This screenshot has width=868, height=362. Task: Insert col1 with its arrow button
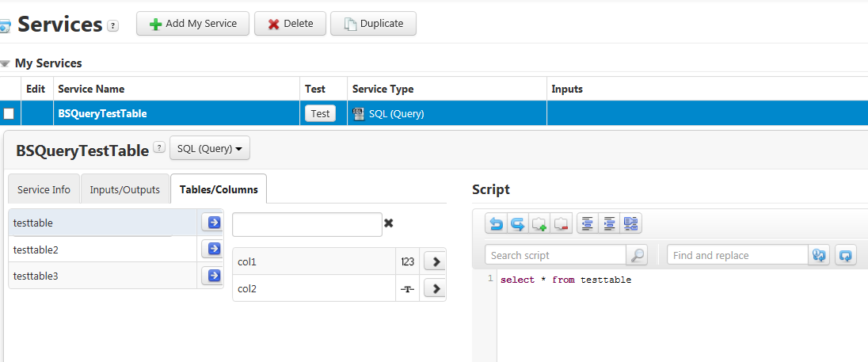pyautogui.click(x=435, y=262)
